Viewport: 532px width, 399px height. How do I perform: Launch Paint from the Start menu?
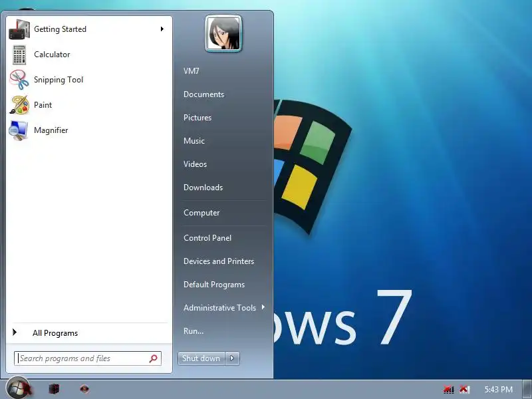89,105
